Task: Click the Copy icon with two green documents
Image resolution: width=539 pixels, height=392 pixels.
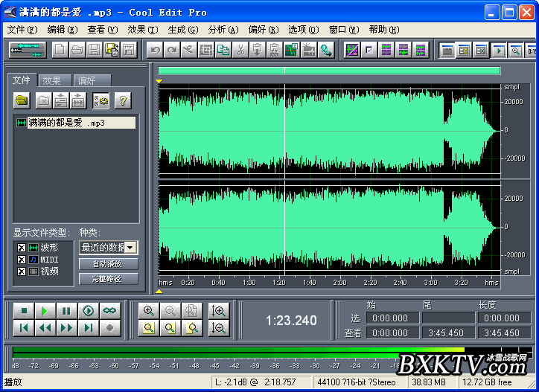Action: pos(223,50)
